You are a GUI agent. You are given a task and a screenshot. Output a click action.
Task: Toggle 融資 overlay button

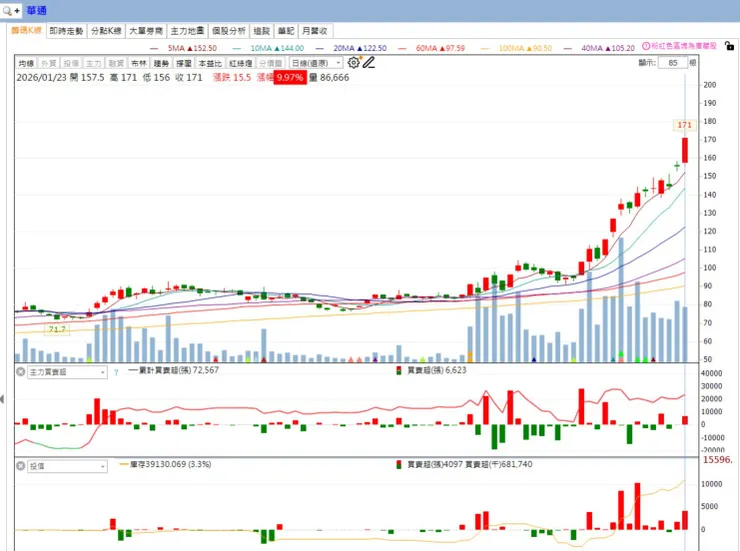coord(116,63)
